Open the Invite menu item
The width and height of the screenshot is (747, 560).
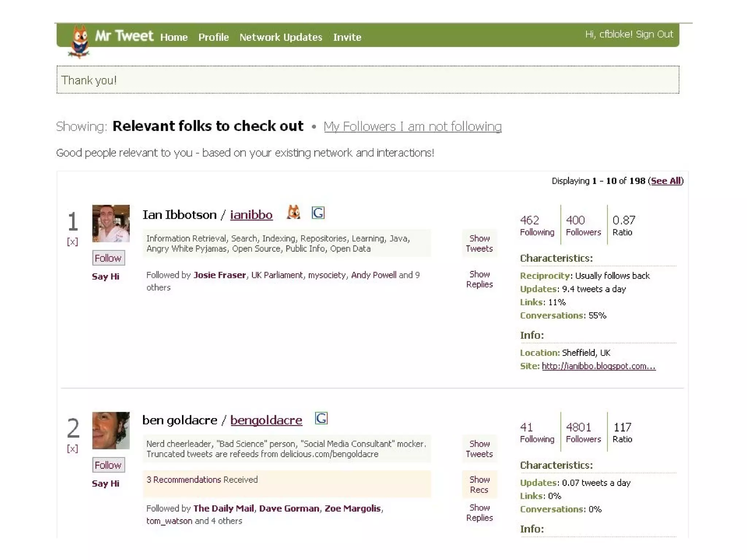tap(347, 37)
